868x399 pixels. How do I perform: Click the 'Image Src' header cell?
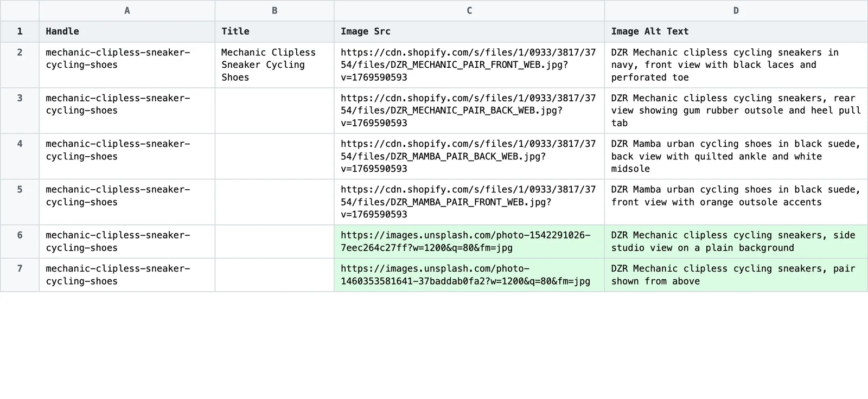pos(469,31)
